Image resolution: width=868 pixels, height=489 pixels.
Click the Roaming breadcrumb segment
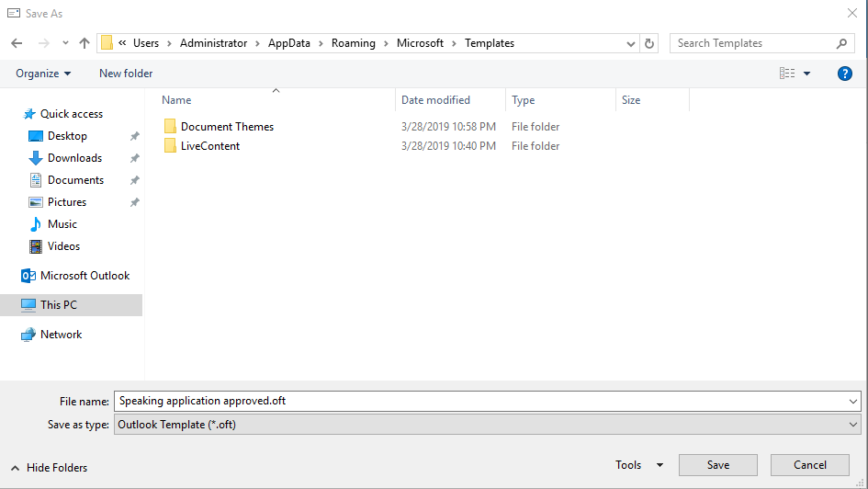tap(354, 43)
